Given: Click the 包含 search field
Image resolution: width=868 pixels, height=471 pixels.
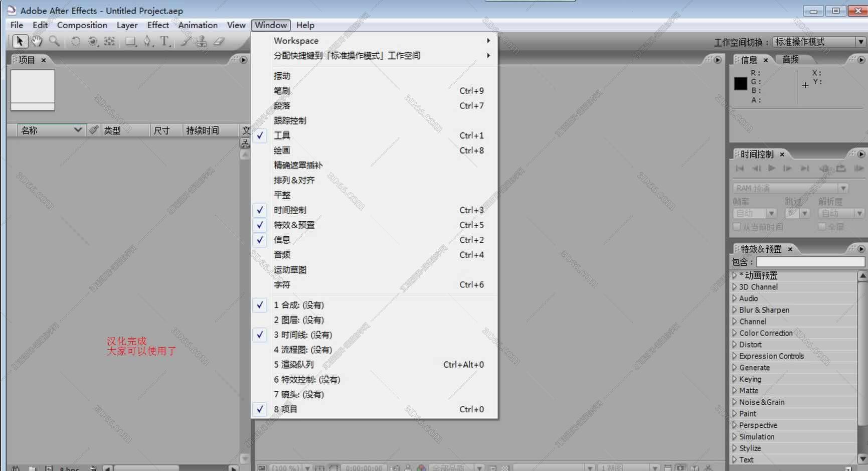Looking at the screenshot, I should tap(810, 262).
